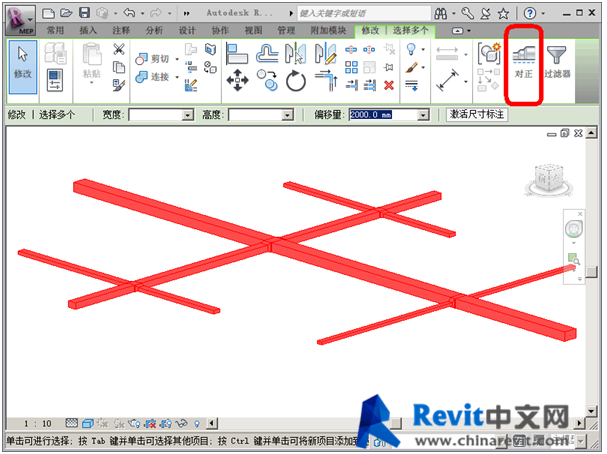Open the 高度 combo box
This screenshot has width=607, height=454.
click(x=261, y=115)
